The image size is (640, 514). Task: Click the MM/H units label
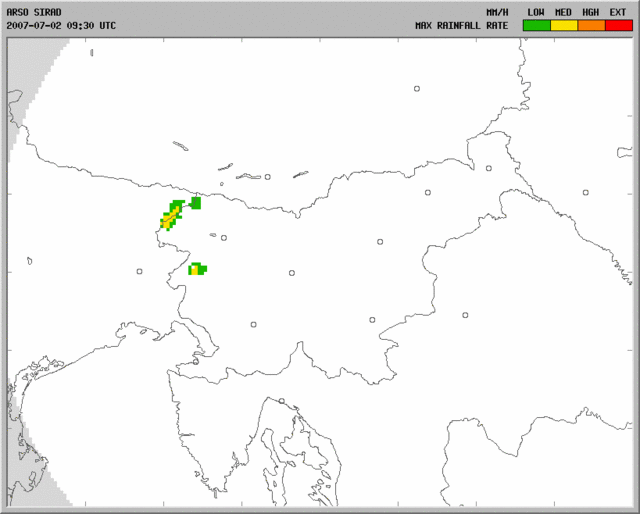tap(497, 11)
